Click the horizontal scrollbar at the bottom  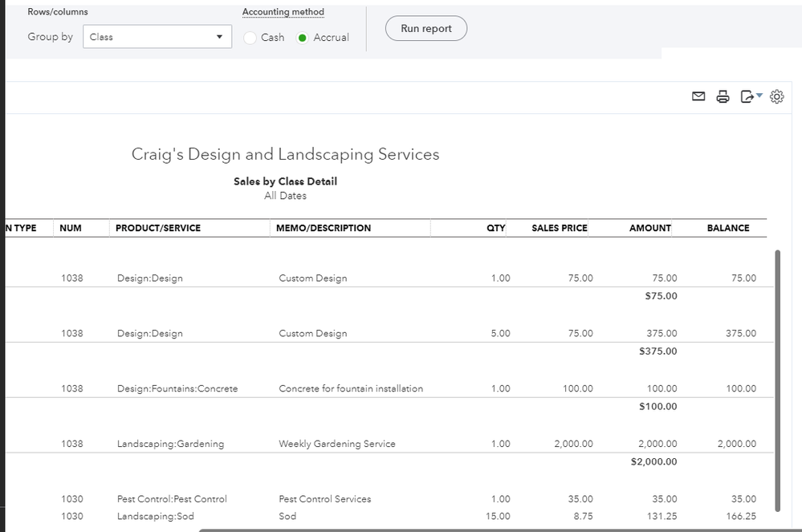[x=498, y=530]
